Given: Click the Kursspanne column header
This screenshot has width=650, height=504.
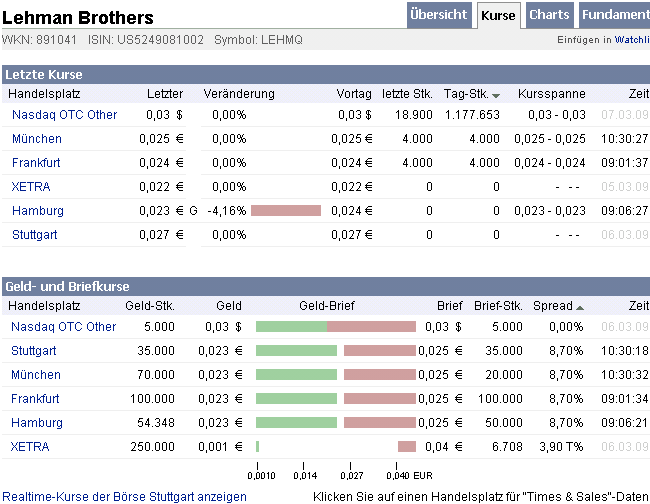Looking at the screenshot, I should pyautogui.click(x=545, y=93).
